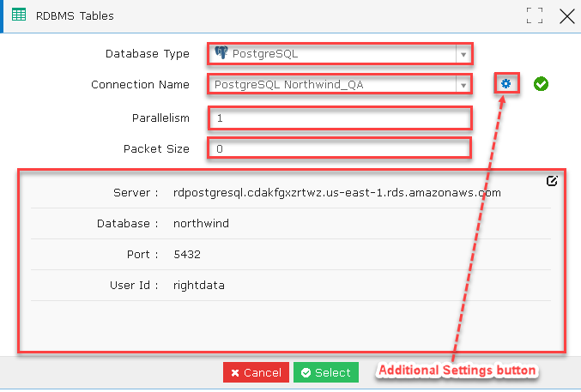The width and height of the screenshot is (581, 392).
Task: Open the Connection Name dropdown arrow
Action: (463, 85)
